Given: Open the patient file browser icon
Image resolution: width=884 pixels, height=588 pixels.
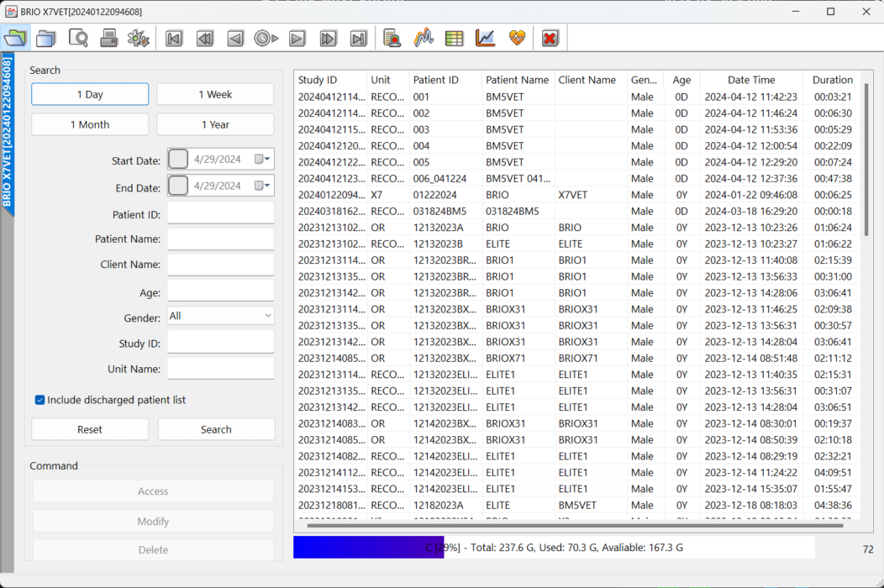Looking at the screenshot, I should [15, 38].
